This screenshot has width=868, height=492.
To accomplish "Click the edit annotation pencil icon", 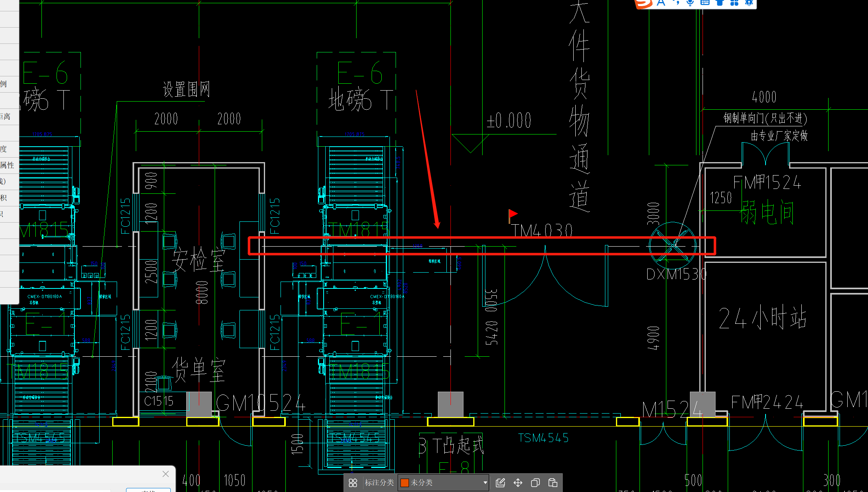I will pos(500,483).
